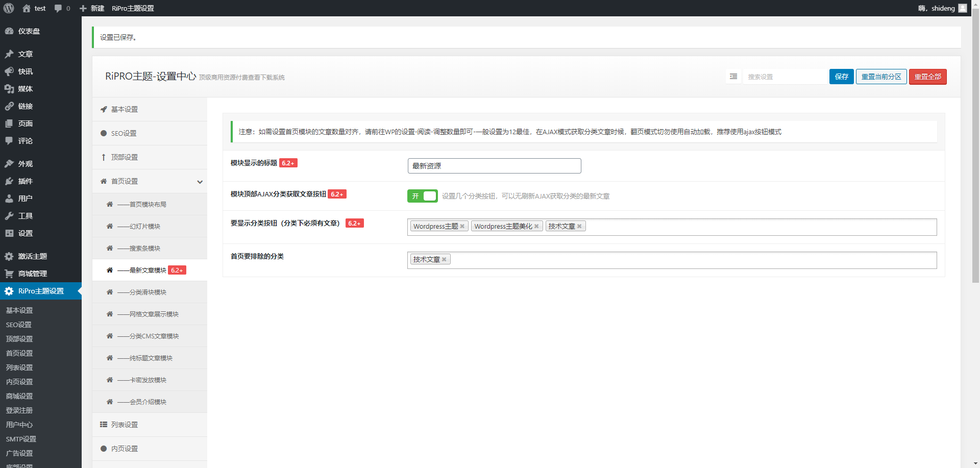Open the test site home icon
The image size is (980, 468).
[x=27, y=8]
